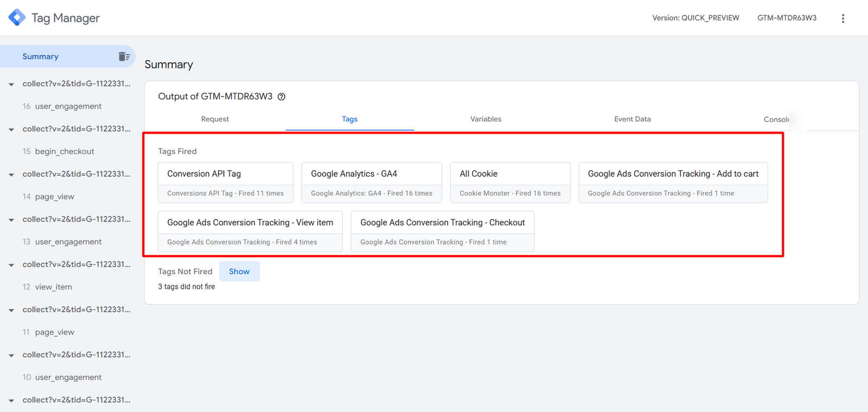Click the help icon next to GTM-MTDR63W3
Image resolution: width=868 pixels, height=412 pixels.
pyautogui.click(x=282, y=97)
